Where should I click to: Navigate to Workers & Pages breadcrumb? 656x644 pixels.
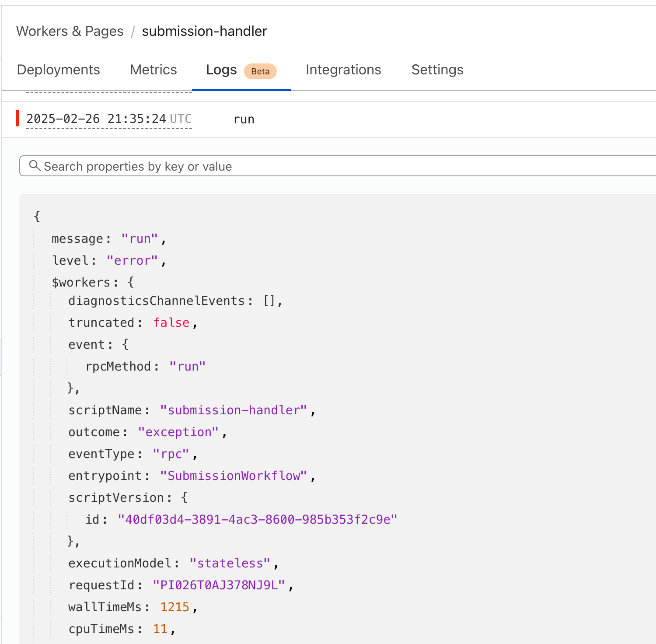70,31
